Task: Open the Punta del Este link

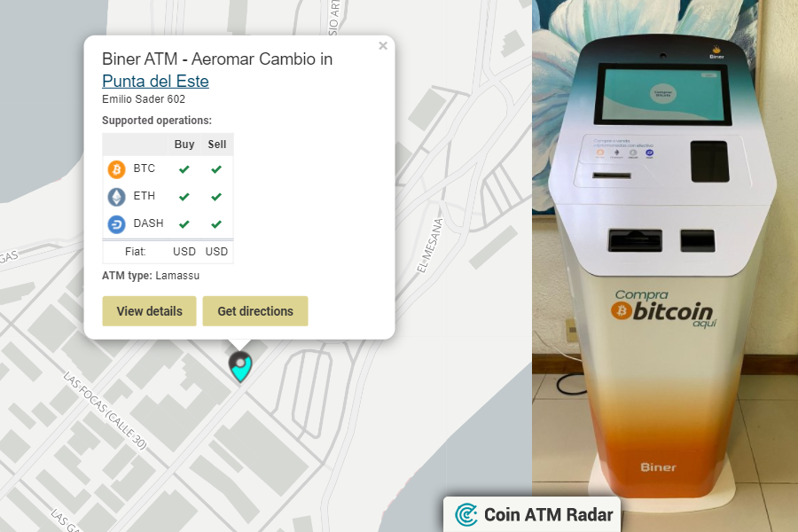Action: (x=155, y=81)
